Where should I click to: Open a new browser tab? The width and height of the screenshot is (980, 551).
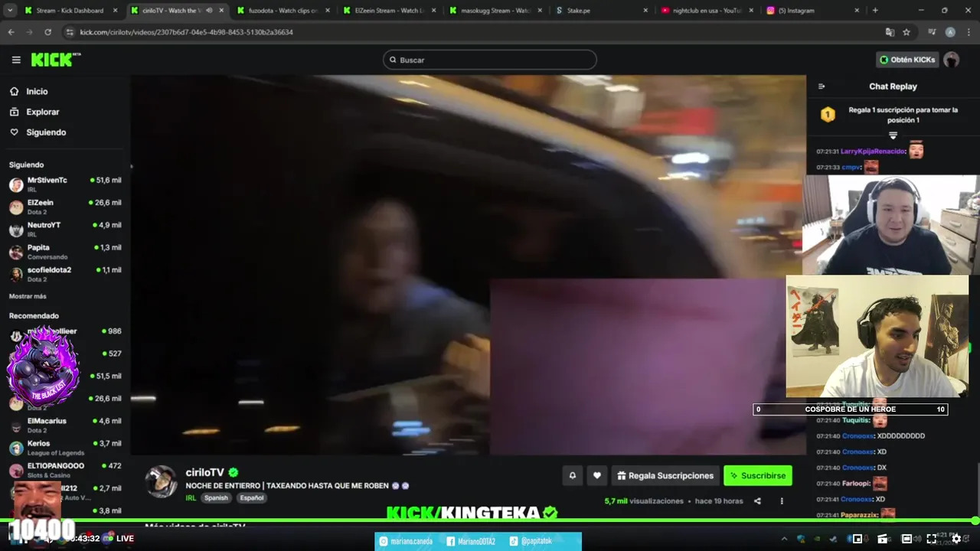point(875,11)
